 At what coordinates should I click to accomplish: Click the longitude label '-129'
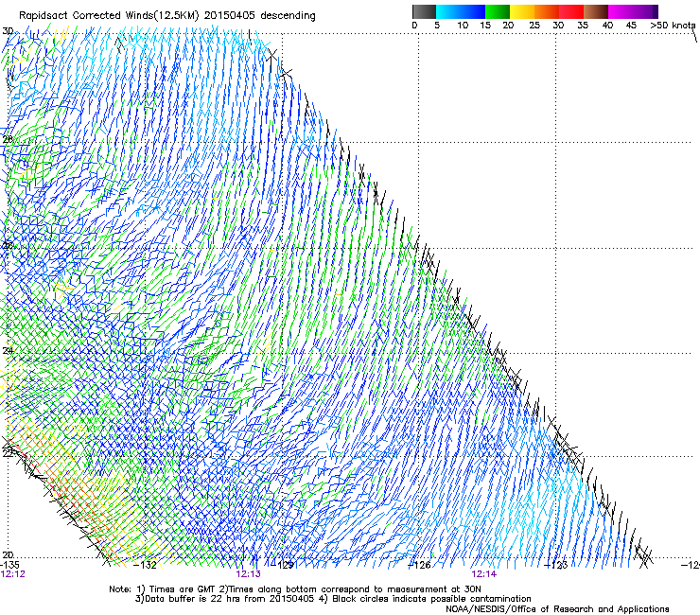coord(282,565)
